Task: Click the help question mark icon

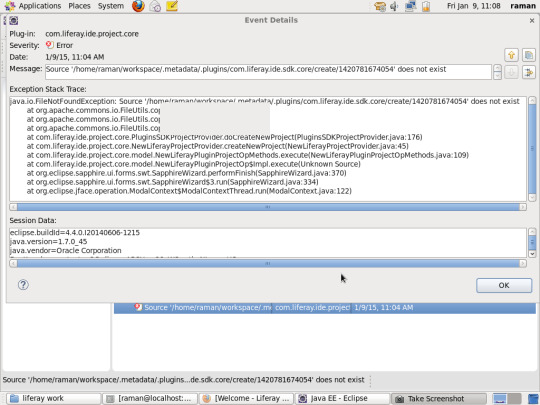Action: click(x=23, y=285)
